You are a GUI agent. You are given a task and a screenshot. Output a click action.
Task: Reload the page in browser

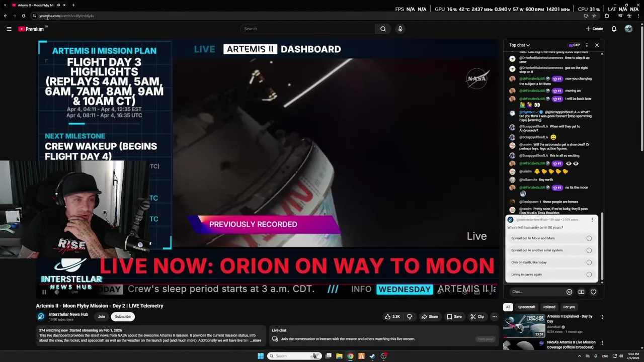pyautogui.click(x=24, y=16)
